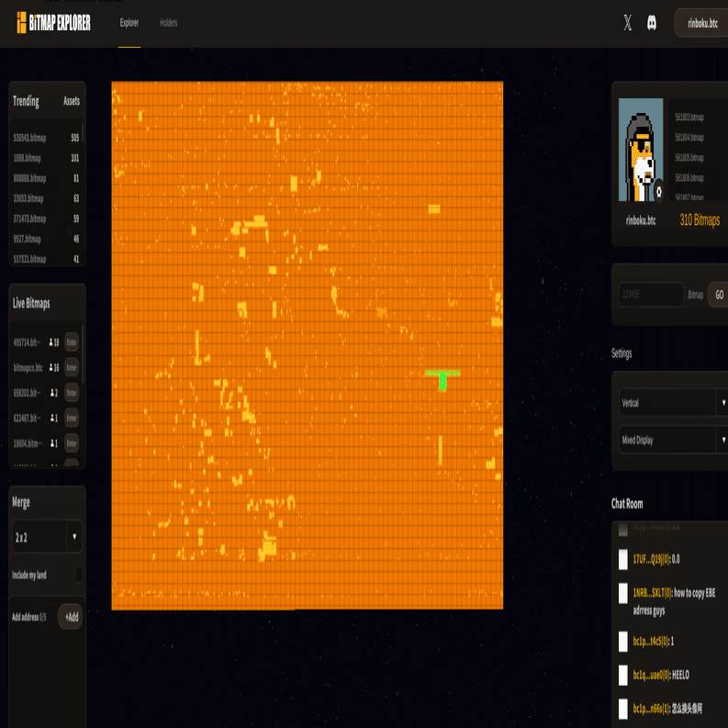Select 561803.bitmap in the owned list
The height and width of the screenshot is (728, 728).
[689, 117]
